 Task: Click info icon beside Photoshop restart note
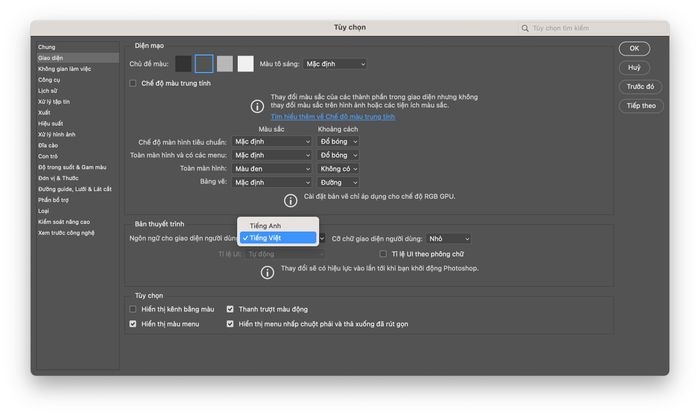click(267, 272)
